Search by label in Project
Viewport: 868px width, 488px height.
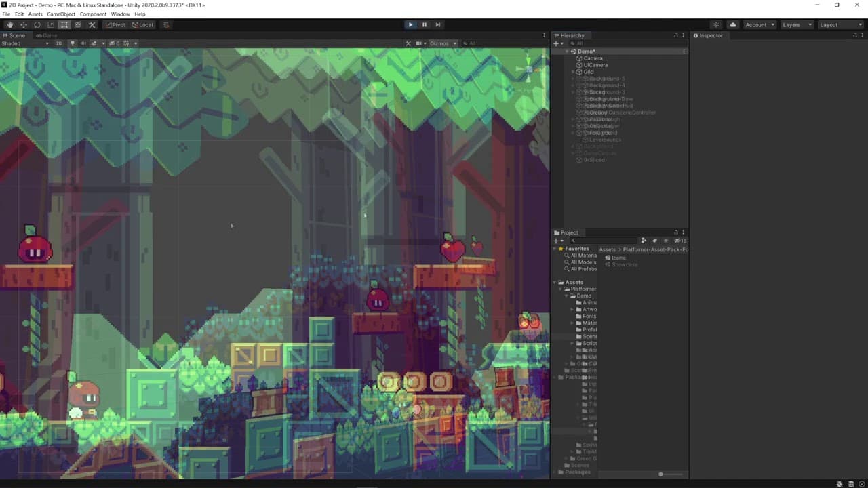pyautogui.click(x=654, y=241)
